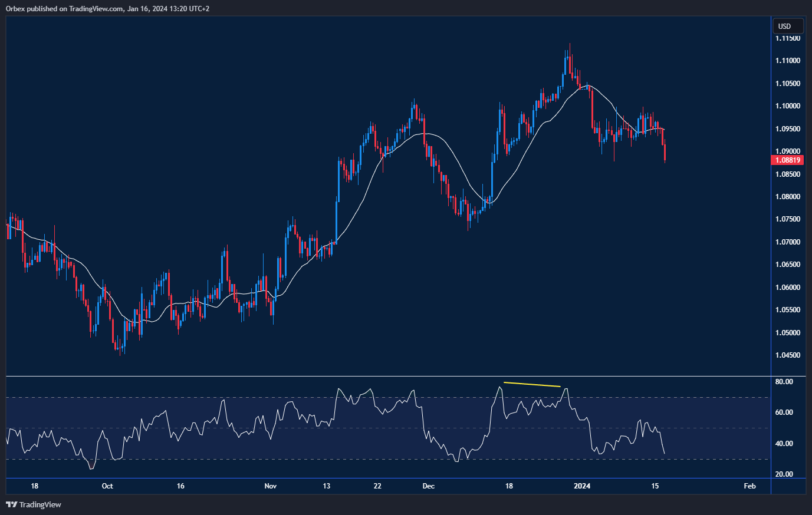Select the USD currency badge
Image resolution: width=812 pixels, height=515 pixels.
click(x=788, y=26)
